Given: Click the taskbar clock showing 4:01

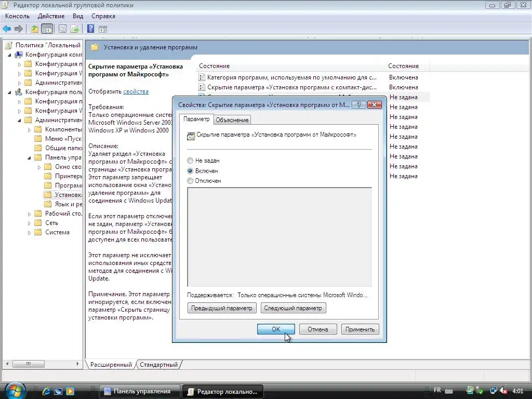Looking at the screenshot, I should 518,391.
